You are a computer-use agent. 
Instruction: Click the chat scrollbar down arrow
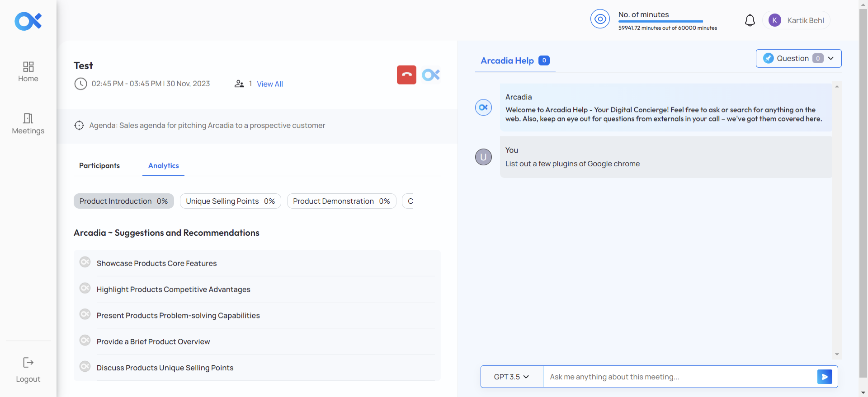[x=837, y=355]
